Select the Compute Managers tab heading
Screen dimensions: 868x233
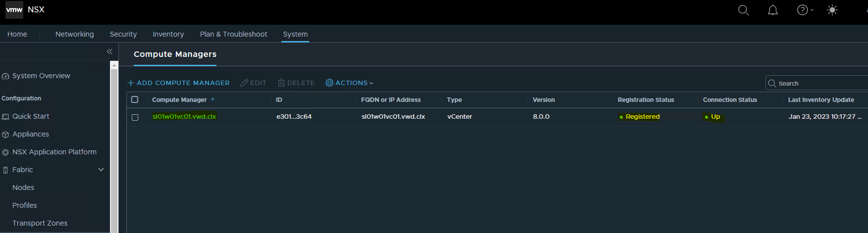(x=175, y=54)
